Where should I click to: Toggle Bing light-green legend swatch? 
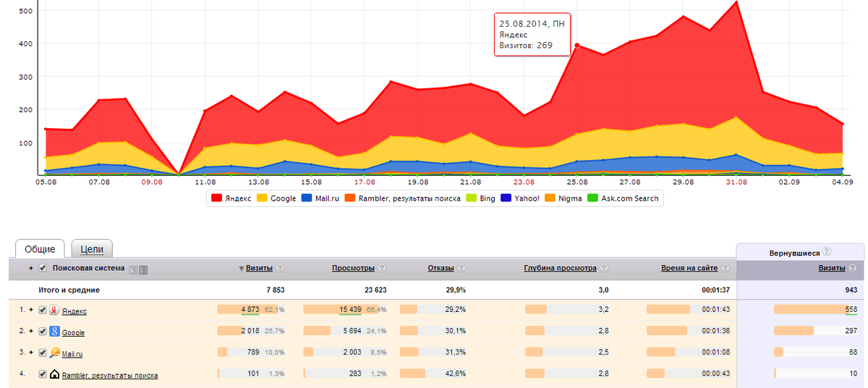coord(472,198)
